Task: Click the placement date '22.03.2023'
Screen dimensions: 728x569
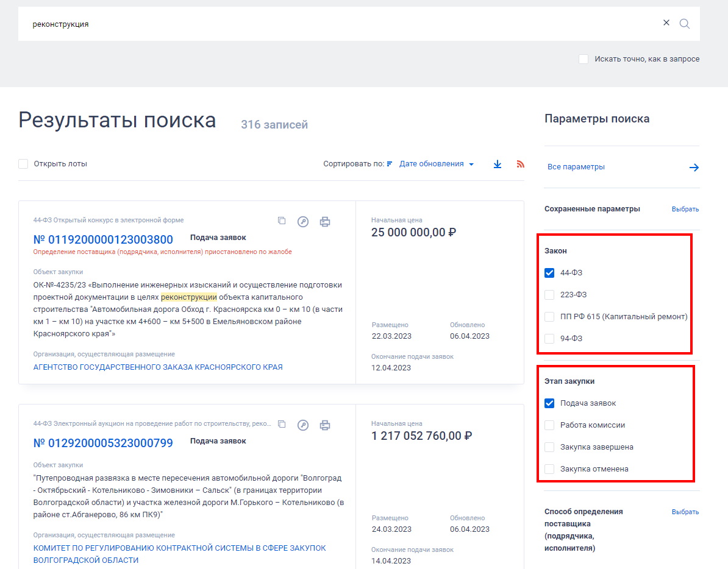Action: pos(391,336)
